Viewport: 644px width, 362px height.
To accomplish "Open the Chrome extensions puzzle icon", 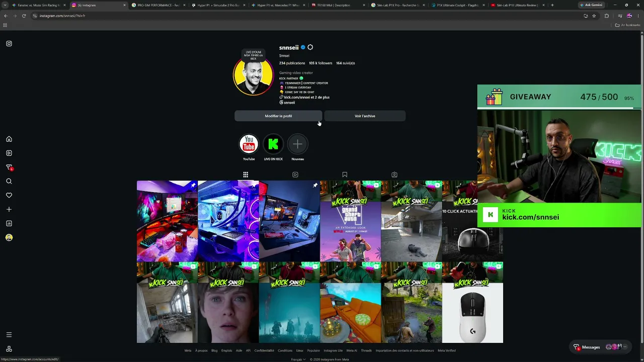I will point(606,16).
